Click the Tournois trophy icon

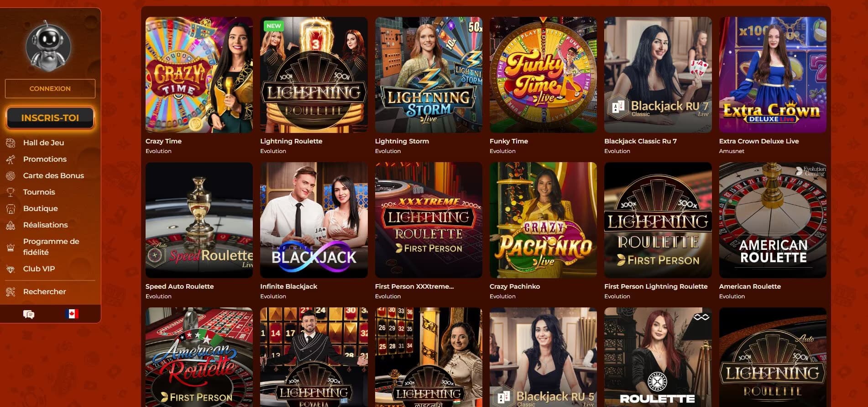(x=10, y=192)
